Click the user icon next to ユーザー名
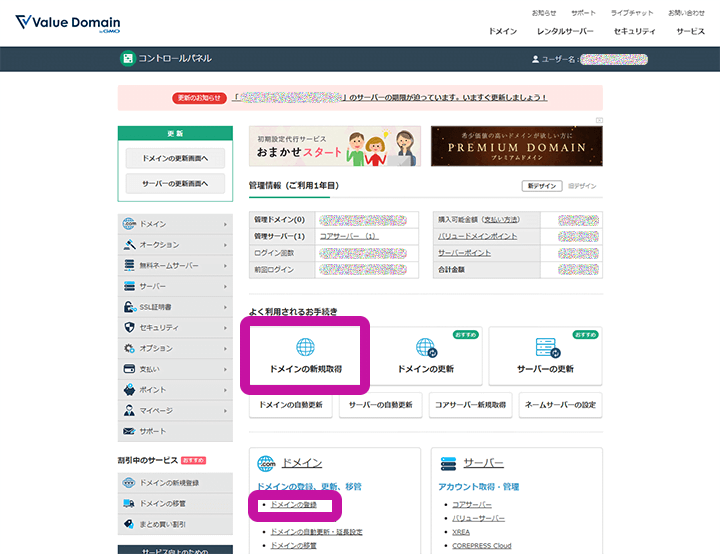The width and height of the screenshot is (720, 554). [x=536, y=60]
